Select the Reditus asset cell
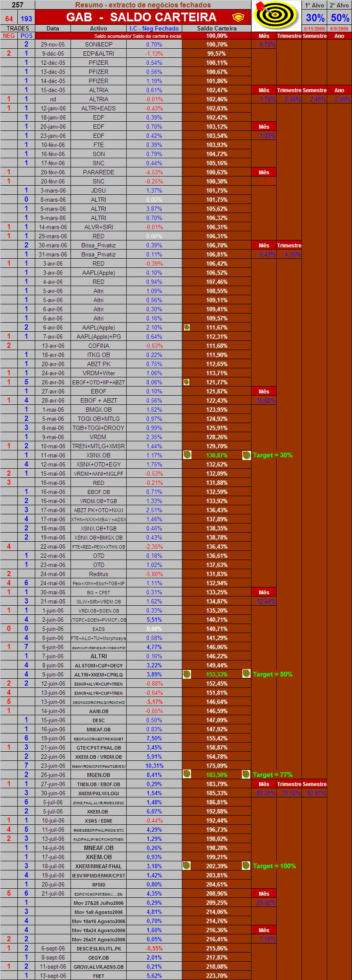This screenshot has height=980, width=352. pos(98,574)
